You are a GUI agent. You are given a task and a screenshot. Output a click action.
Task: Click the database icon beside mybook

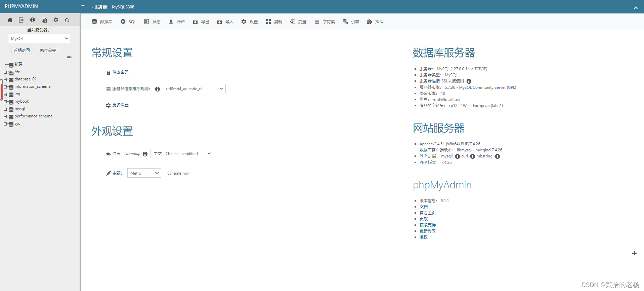click(11, 102)
